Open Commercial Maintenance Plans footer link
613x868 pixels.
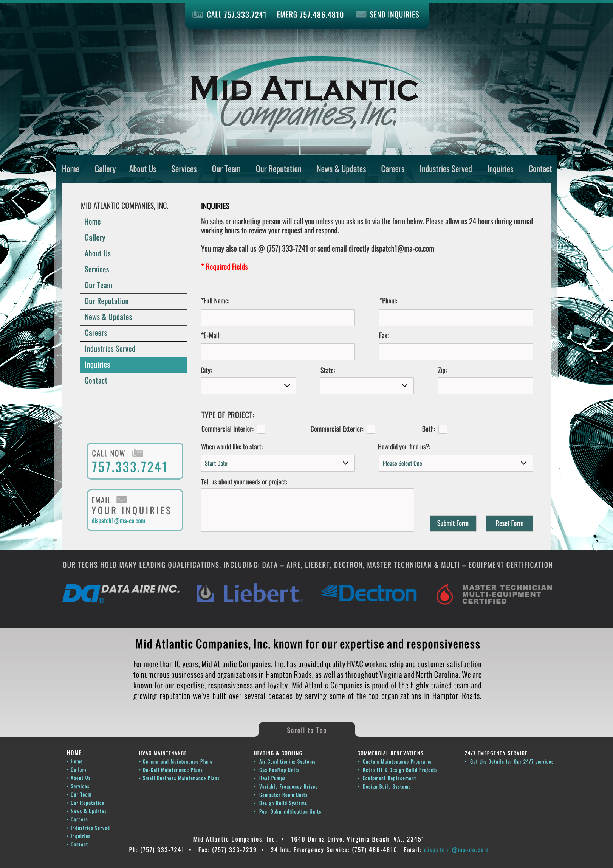point(177,762)
